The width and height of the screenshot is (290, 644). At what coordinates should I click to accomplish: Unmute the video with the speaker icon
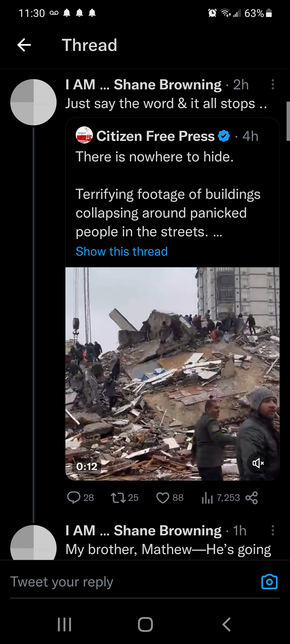pyautogui.click(x=258, y=463)
